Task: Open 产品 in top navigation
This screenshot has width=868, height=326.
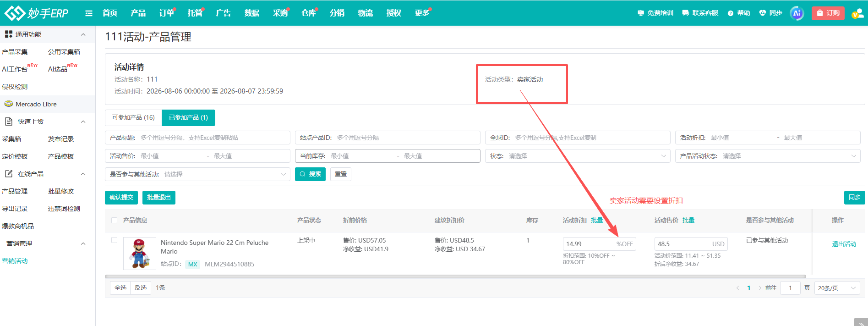Action: click(138, 13)
